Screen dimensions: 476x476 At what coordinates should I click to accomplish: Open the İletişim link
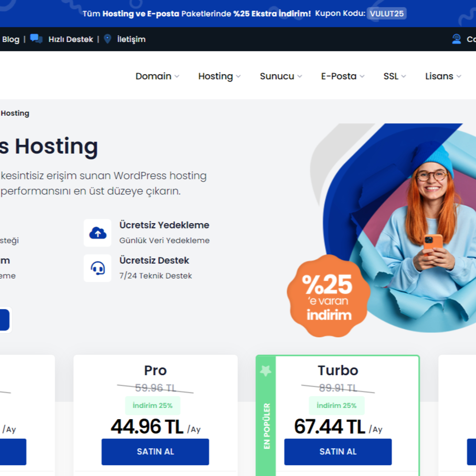(131, 39)
